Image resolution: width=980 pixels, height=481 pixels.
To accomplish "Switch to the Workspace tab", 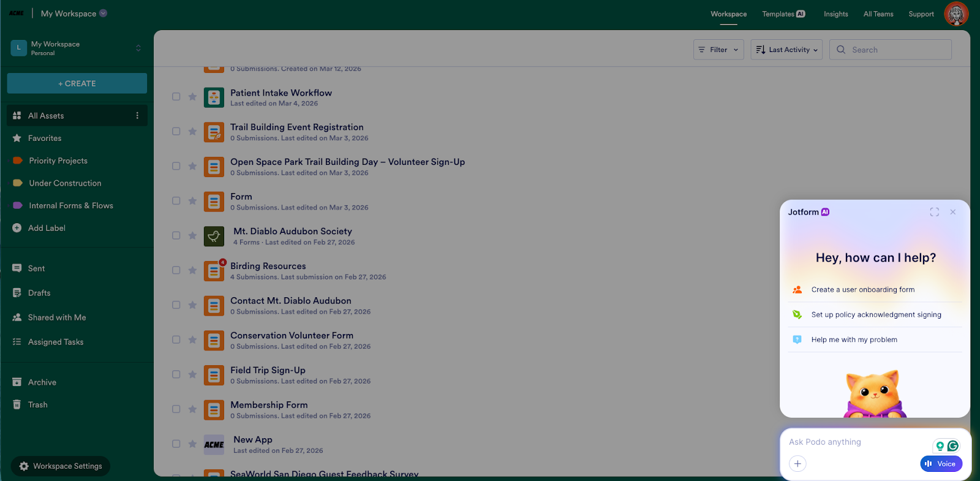I will (x=729, y=14).
